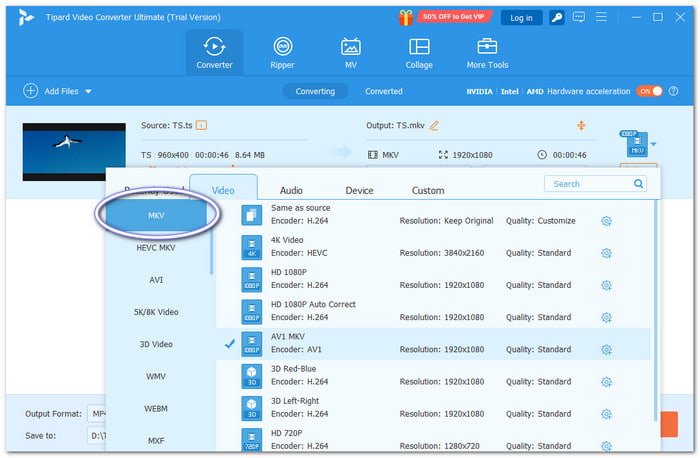
Task: Expand the Add Files dropdown arrow
Action: click(x=88, y=91)
